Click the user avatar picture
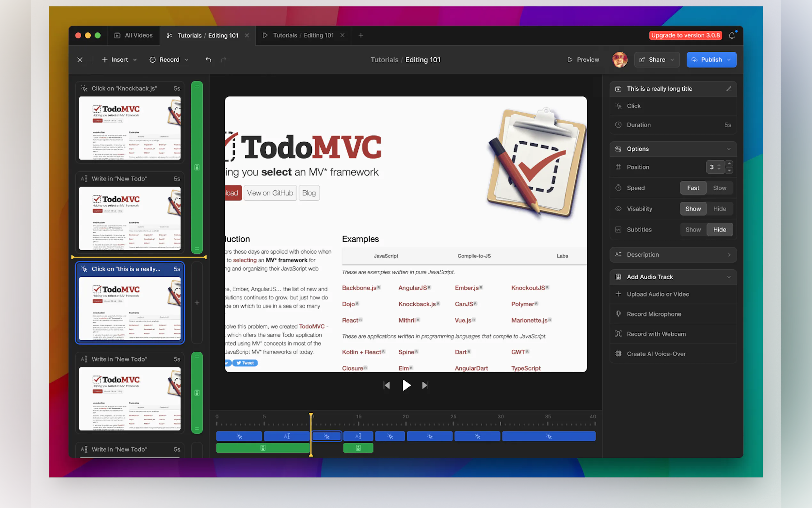The image size is (812, 508). tap(619, 60)
